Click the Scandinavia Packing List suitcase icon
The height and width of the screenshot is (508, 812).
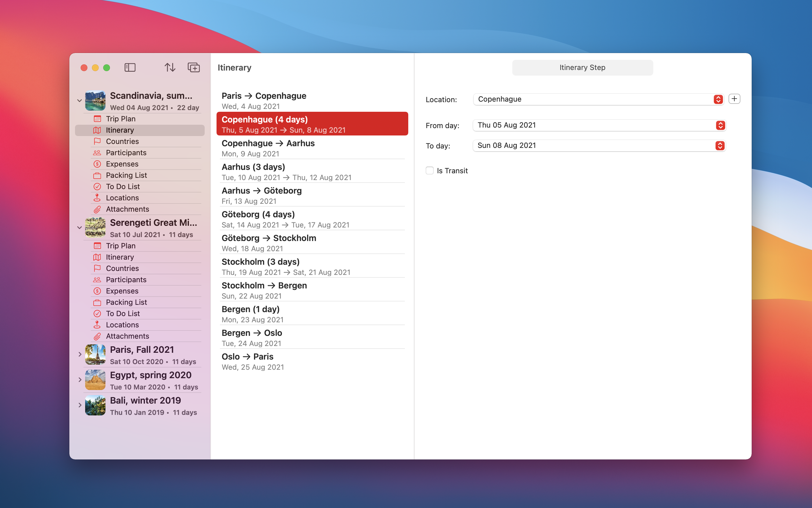click(97, 175)
